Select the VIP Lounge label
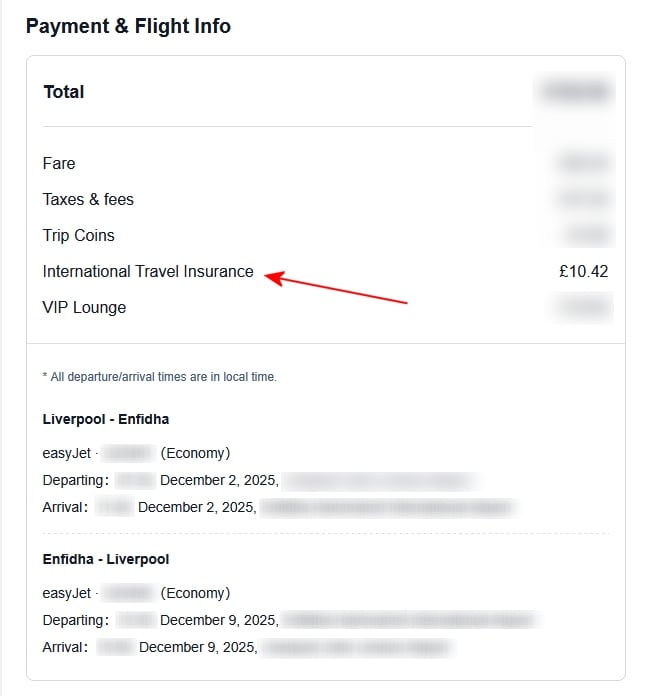 tap(84, 307)
